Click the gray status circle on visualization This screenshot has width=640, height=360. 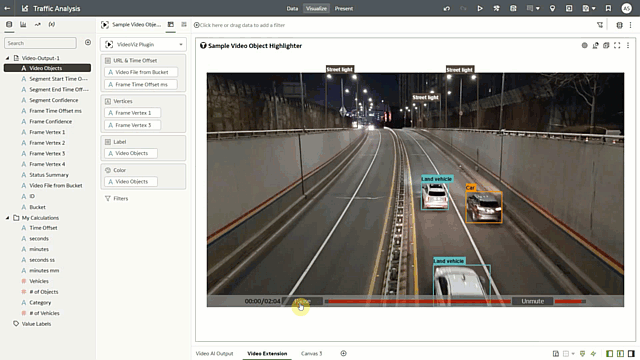[x=584, y=45]
